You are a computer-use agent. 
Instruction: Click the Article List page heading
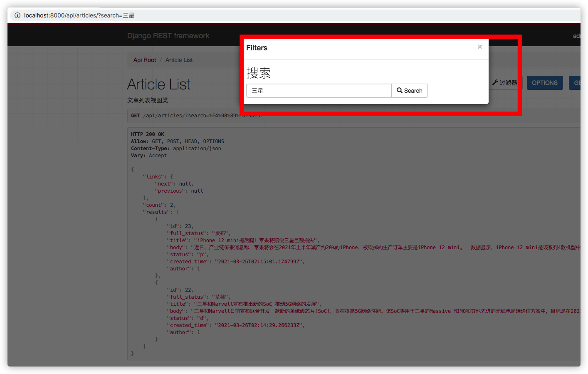click(x=158, y=84)
